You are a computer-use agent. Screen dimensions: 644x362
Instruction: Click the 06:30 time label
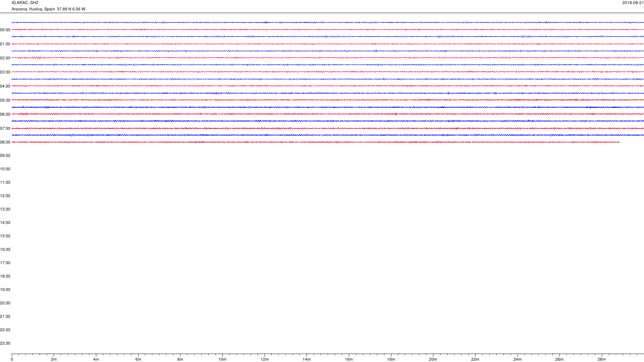(x=5, y=114)
